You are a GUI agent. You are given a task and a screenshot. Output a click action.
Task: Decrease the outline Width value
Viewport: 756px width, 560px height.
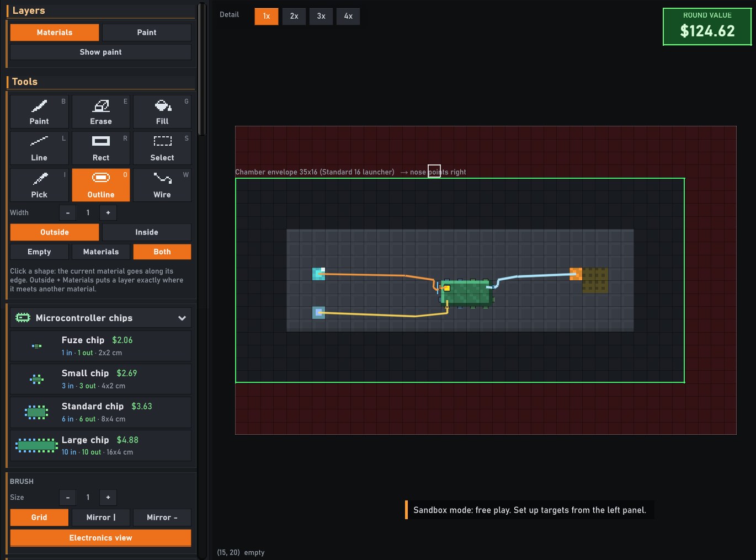pos(68,212)
